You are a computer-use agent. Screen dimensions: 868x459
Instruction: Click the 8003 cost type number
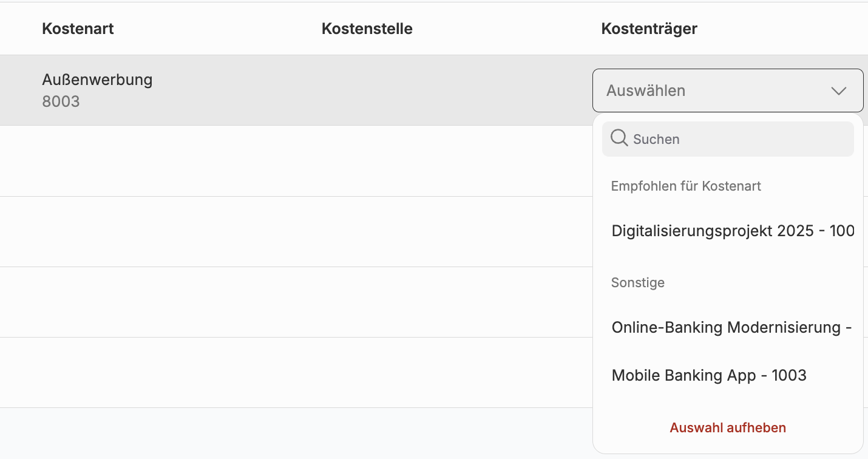coord(61,101)
